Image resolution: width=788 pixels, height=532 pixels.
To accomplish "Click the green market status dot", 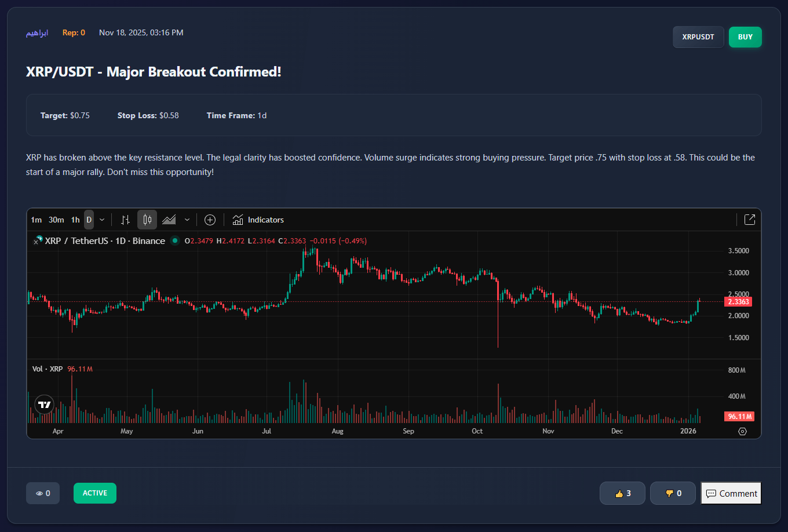I will pos(175,241).
